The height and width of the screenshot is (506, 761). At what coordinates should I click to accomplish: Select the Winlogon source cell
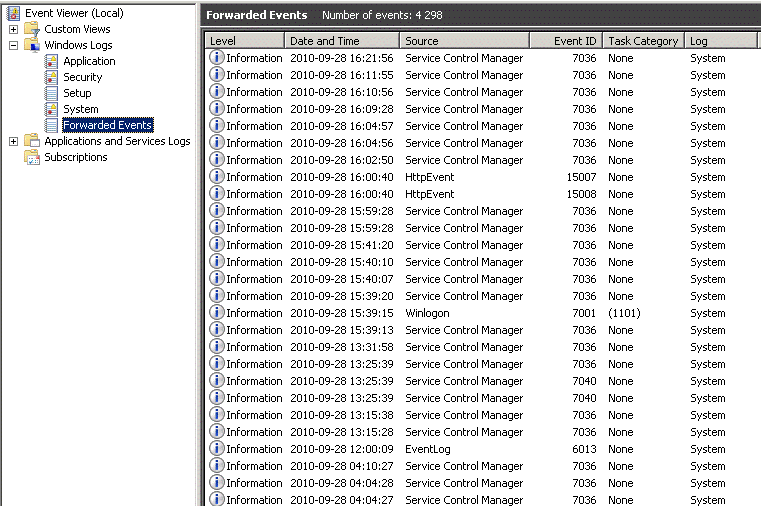pyautogui.click(x=427, y=313)
